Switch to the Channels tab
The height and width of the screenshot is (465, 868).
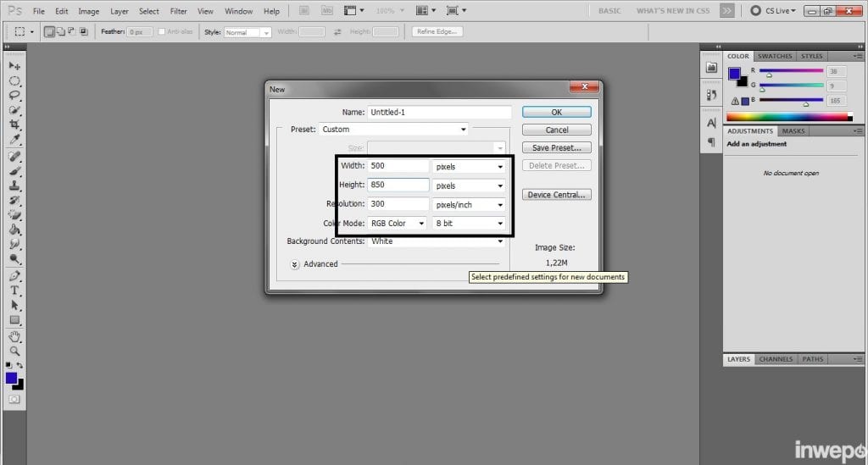tap(776, 359)
